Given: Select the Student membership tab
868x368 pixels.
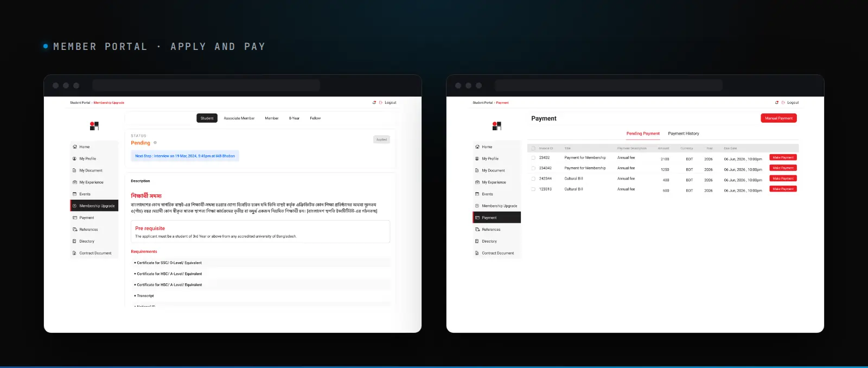Looking at the screenshot, I should [207, 118].
